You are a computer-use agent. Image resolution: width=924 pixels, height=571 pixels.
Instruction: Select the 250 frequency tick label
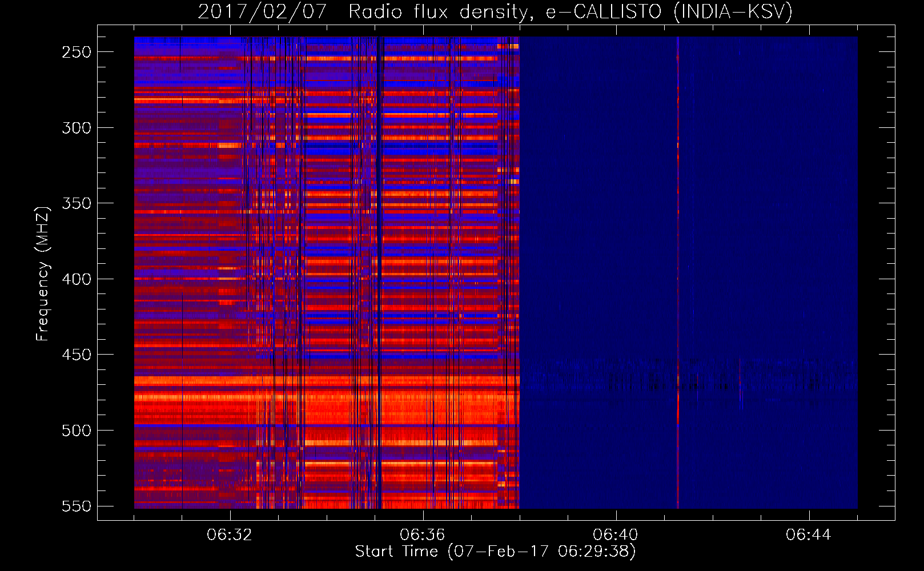pos(77,52)
